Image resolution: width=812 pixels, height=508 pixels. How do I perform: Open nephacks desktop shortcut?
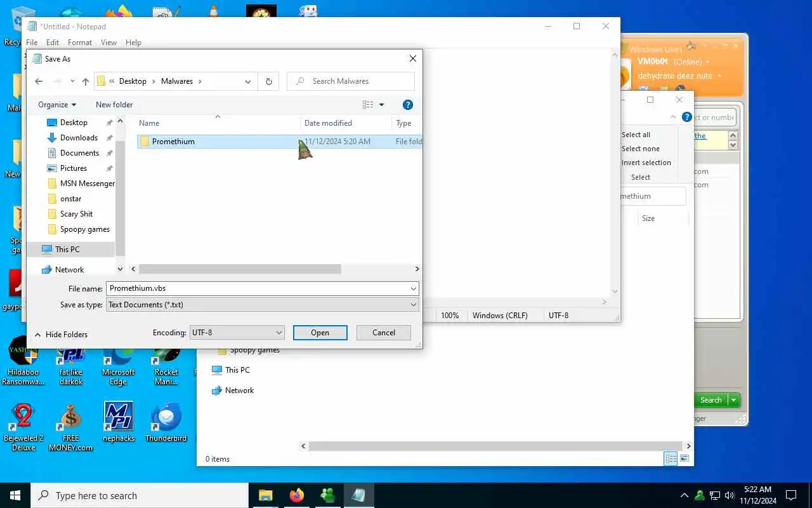[119, 422]
